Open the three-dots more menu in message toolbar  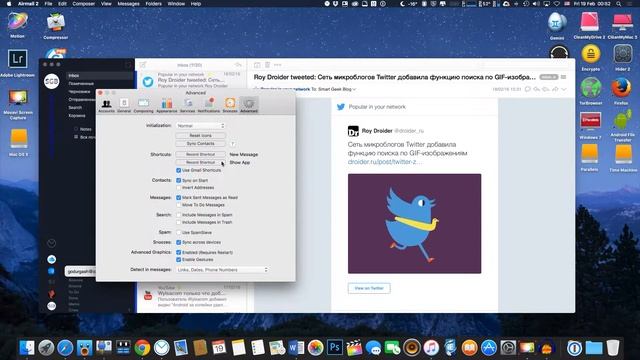[x=278, y=64]
